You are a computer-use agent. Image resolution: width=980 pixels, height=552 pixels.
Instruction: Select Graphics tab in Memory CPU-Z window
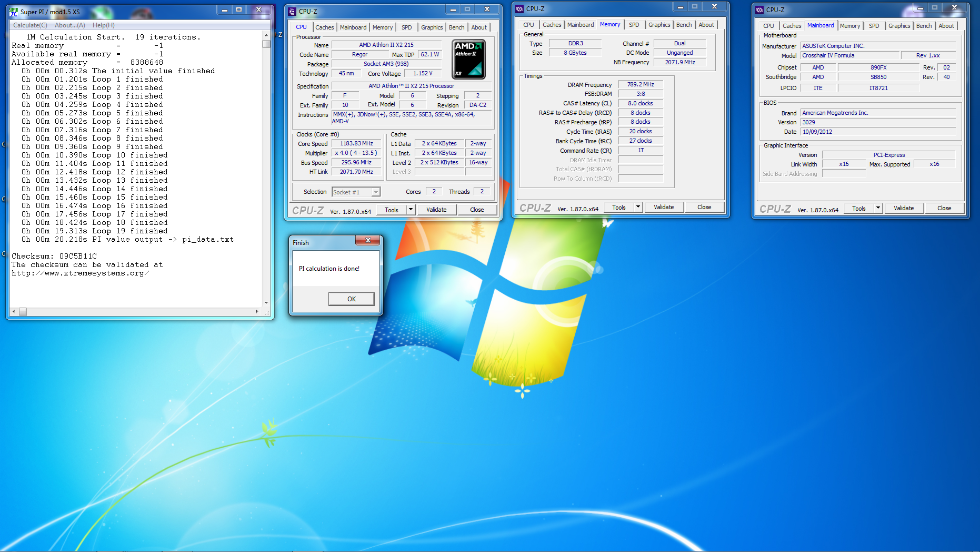659,25
